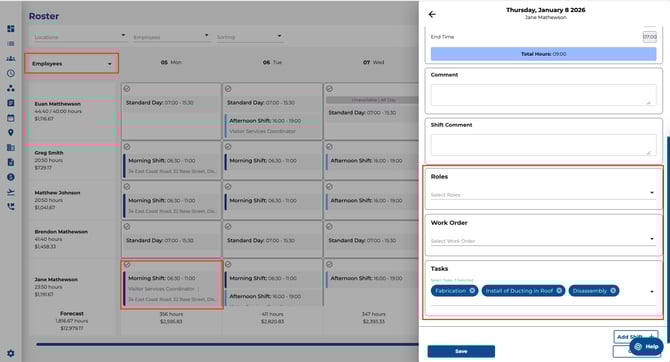670x362 pixels.
Task: Select the 06 Tue column header
Action: (x=272, y=62)
